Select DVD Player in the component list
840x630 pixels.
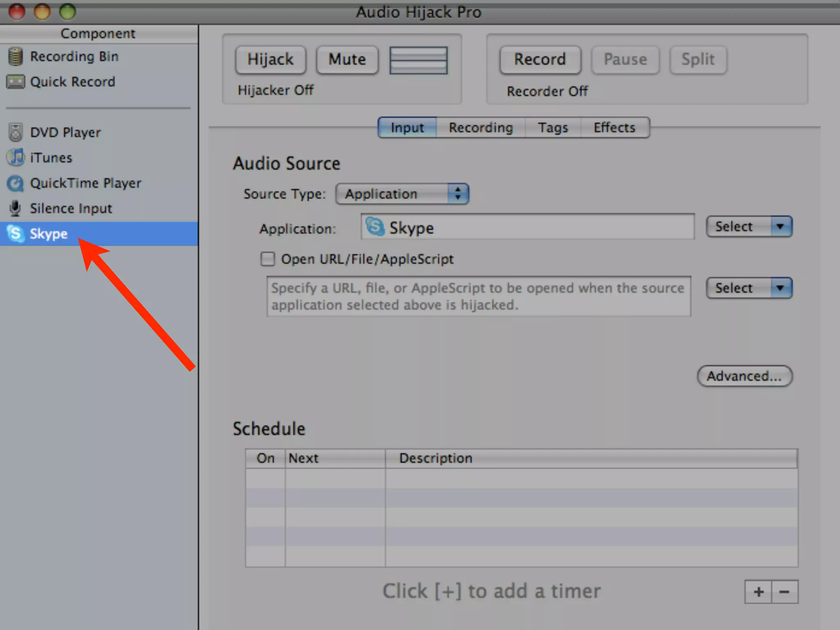(98, 132)
